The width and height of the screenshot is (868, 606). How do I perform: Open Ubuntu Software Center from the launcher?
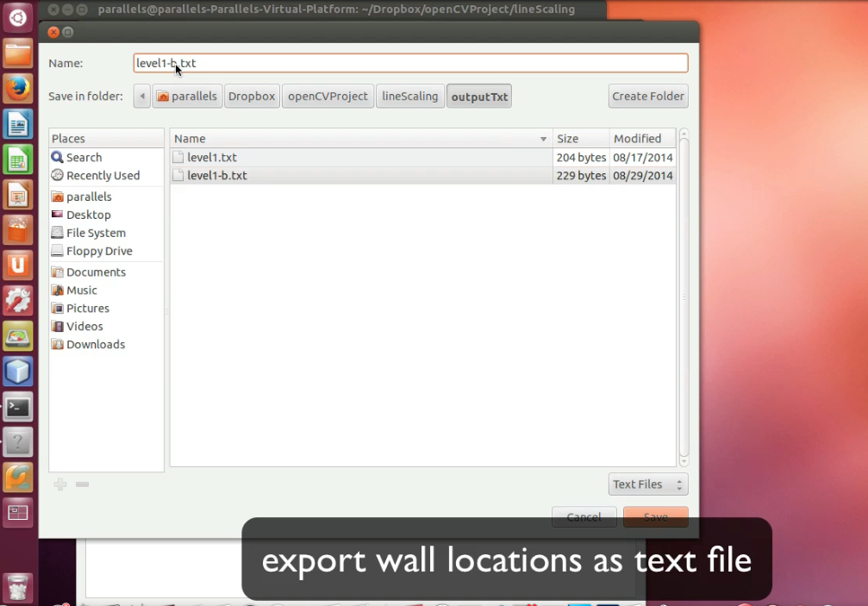click(x=17, y=229)
